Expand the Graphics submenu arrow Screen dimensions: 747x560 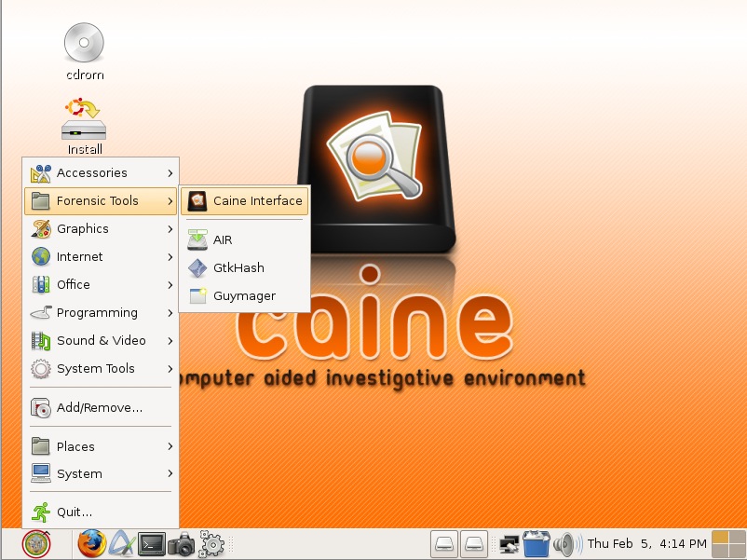coord(170,229)
